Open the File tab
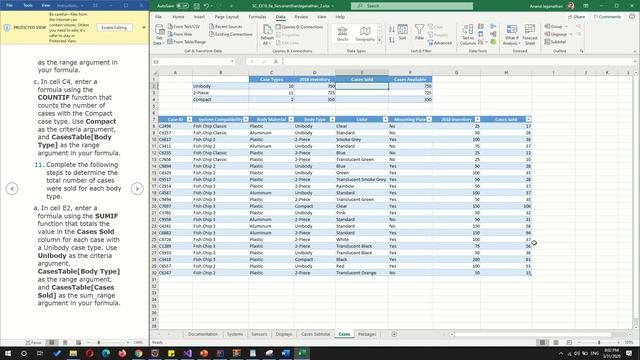Screen dimensions: 640x360 click(158, 17)
